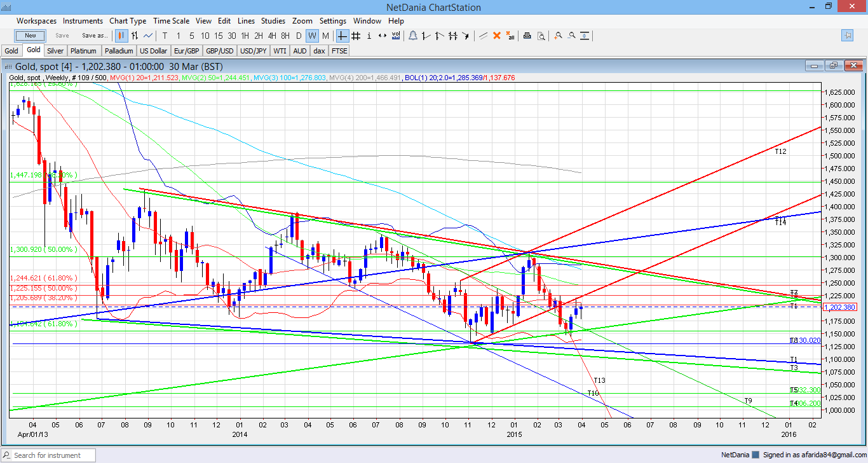Open the Instruments menu
868x463 pixels.
tap(83, 21)
